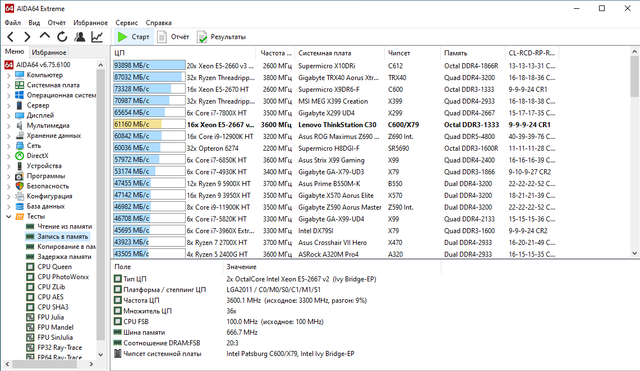Expand the Системная плата tree node
Image resolution: width=640 pixels, height=371 pixels.
9,85
